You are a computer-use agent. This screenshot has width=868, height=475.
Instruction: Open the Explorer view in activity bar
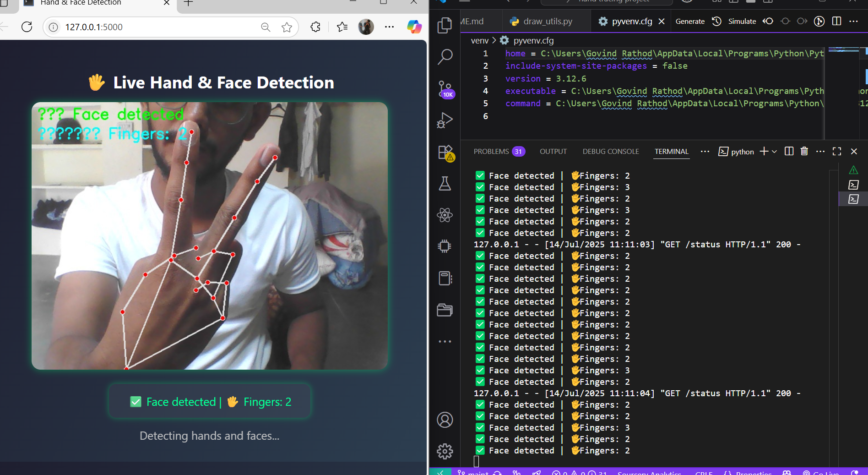(x=445, y=25)
